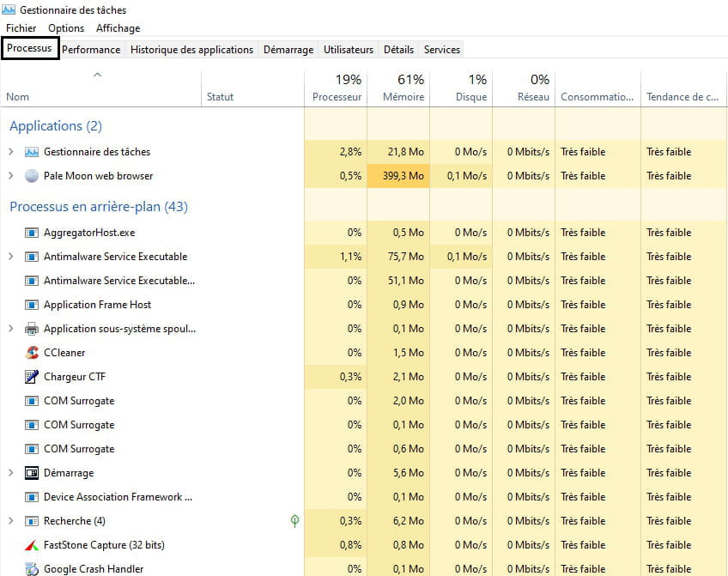This screenshot has height=576, width=728.
Task: Expand the Recherche (4) process group
Action: 11,521
